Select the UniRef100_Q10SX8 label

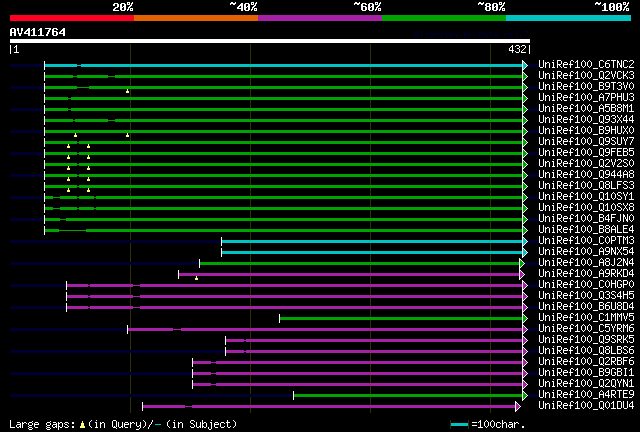[x=586, y=208]
